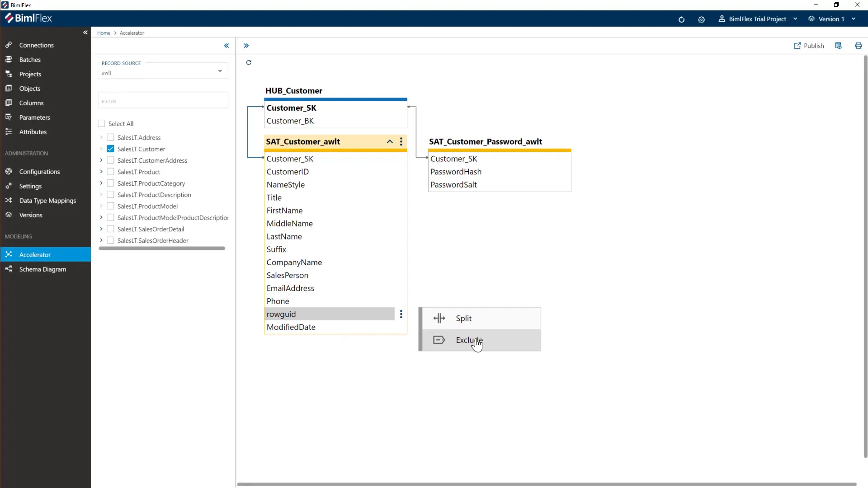This screenshot has height=488, width=868.
Task: Open the Columns sidebar item
Action: click(45, 103)
